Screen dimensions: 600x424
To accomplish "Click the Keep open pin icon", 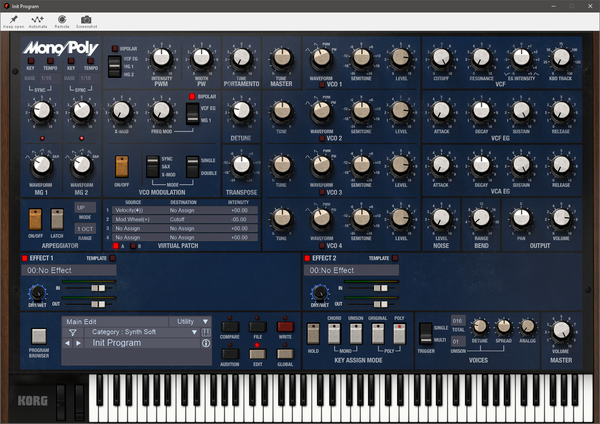I will pos(14,19).
